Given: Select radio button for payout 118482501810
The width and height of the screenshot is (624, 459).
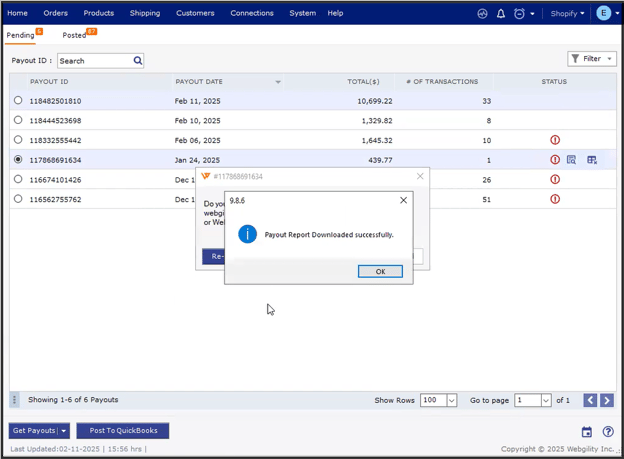Looking at the screenshot, I should (18, 101).
